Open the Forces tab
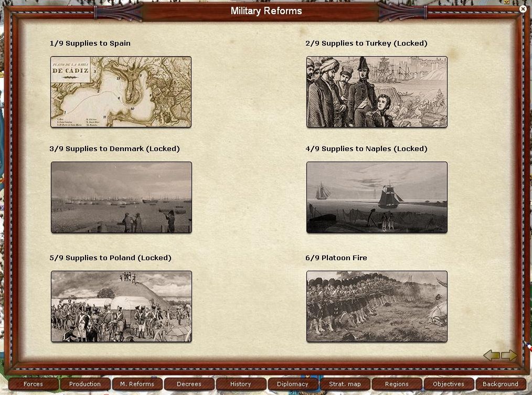Image resolution: width=532 pixels, height=395 pixels. point(33,384)
